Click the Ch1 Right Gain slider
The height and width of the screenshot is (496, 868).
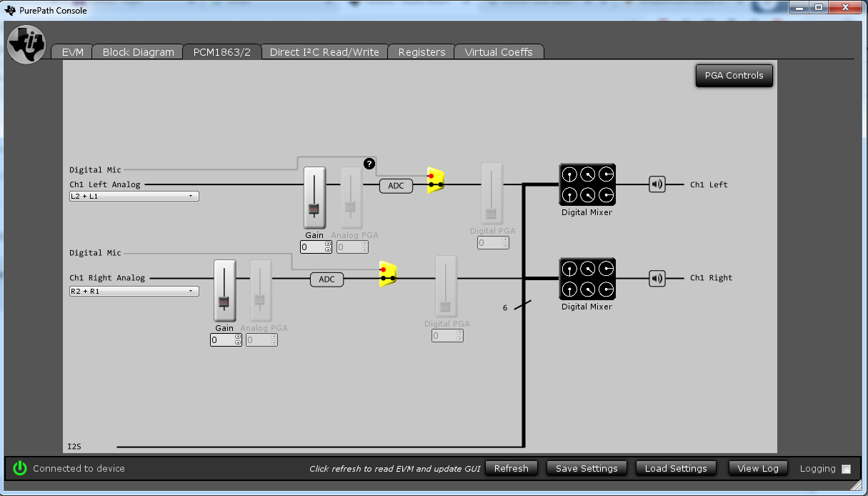tap(224, 291)
